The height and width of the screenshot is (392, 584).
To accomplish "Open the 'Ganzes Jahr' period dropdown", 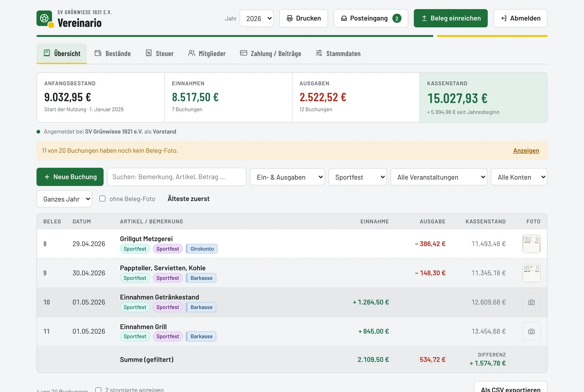I will pyautogui.click(x=64, y=199).
